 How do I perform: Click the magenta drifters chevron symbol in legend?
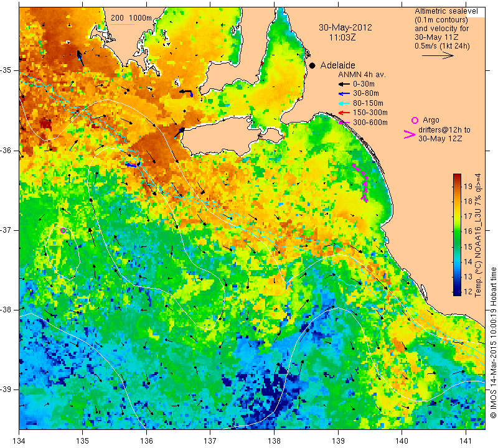[x=409, y=134]
